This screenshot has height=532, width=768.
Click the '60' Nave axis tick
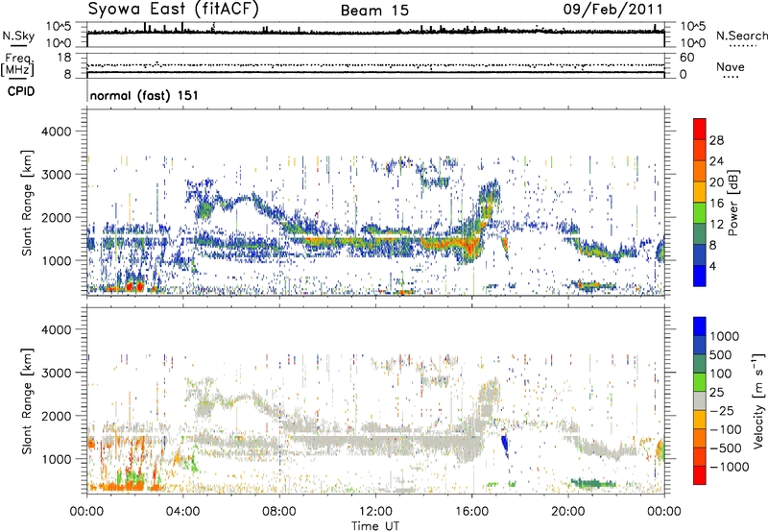[x=687, y=58]
